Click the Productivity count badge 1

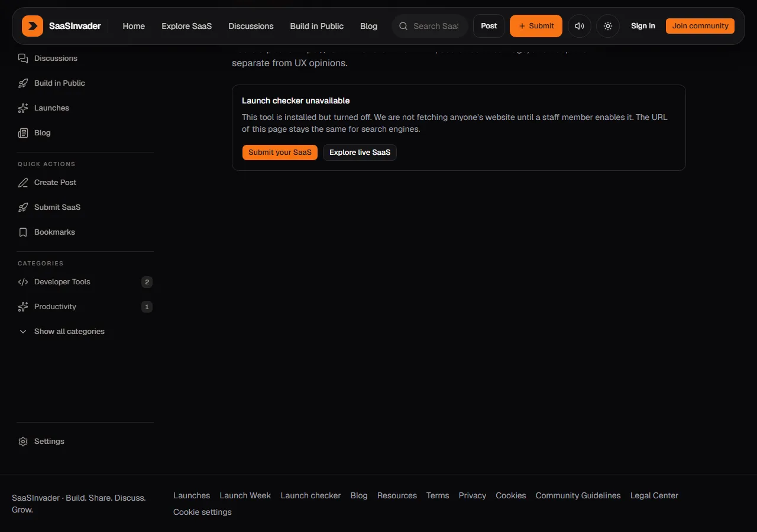(147, 307)
